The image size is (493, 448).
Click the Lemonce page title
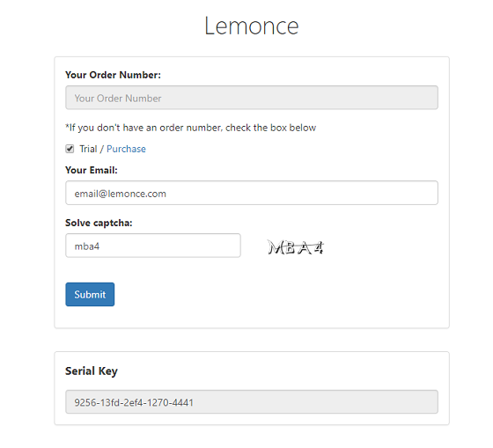[252, 26]
